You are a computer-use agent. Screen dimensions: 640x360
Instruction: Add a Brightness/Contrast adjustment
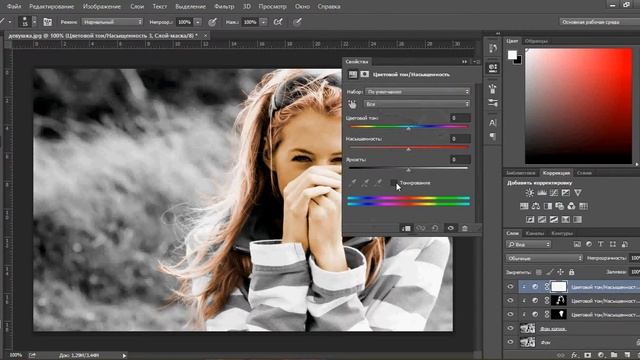coord(529,193)
